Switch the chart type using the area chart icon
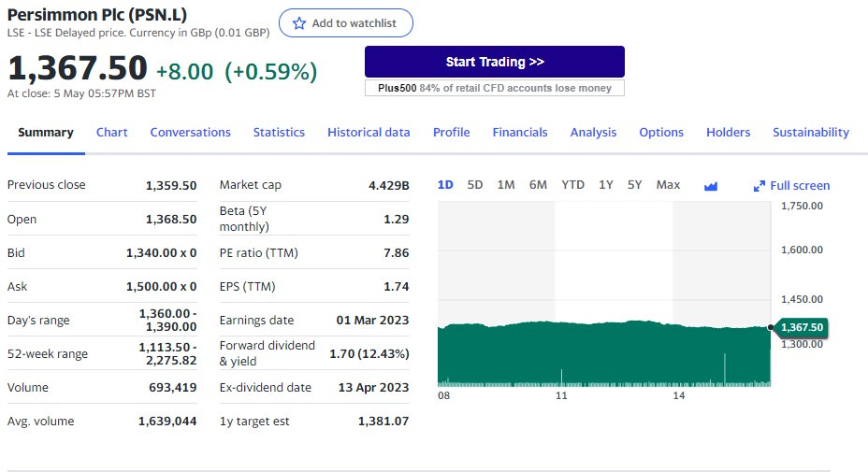Viewport: 868px width, 472px height. click(711, 186)
